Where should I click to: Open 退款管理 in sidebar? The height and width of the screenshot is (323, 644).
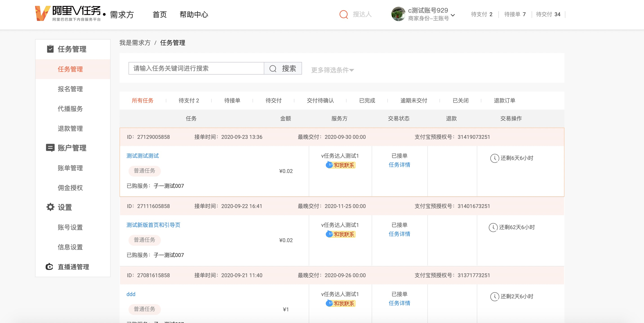click(70, 128)
